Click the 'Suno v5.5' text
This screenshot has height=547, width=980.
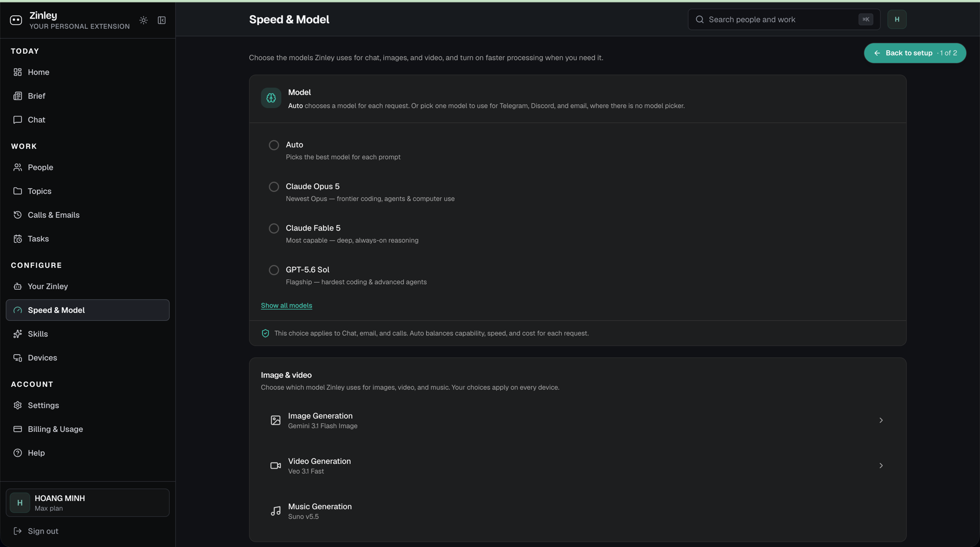[303, 517]
